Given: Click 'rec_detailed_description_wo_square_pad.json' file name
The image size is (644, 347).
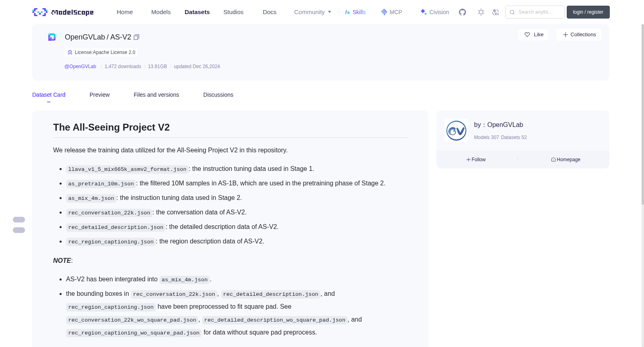Looking at the screenshot, I should point(275,320).
